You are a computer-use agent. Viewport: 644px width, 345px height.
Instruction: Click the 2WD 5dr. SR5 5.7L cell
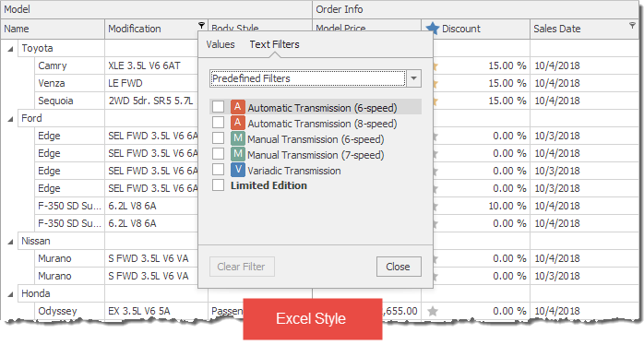[x=151, y=101]
